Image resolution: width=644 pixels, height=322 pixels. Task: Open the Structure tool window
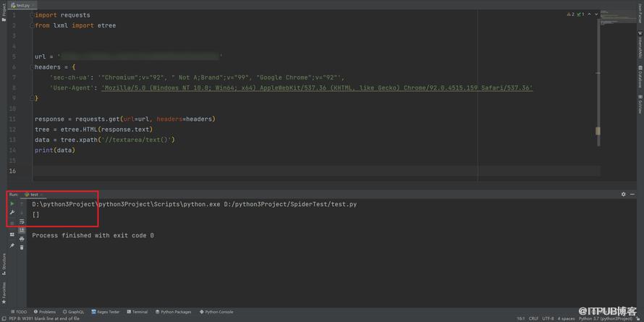[4, 264]
